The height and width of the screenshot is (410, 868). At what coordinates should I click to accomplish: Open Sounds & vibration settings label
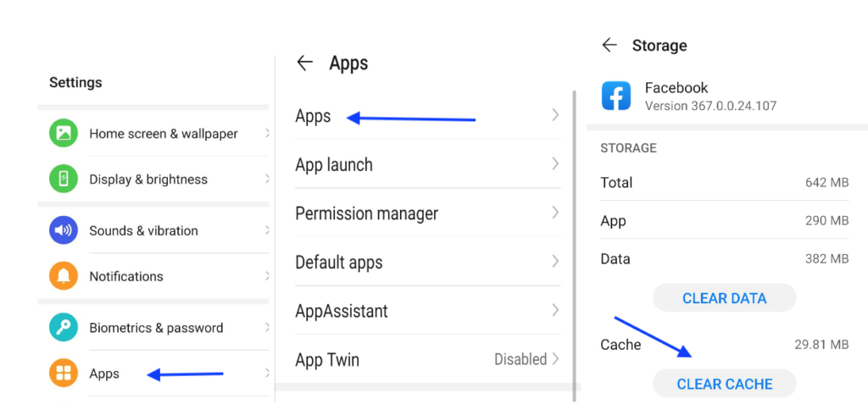coord(143,230)
